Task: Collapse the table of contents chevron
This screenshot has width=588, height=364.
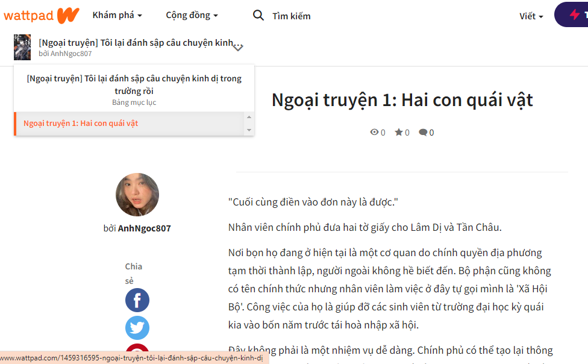Action: pyautogui.click(x=238, y=47)
